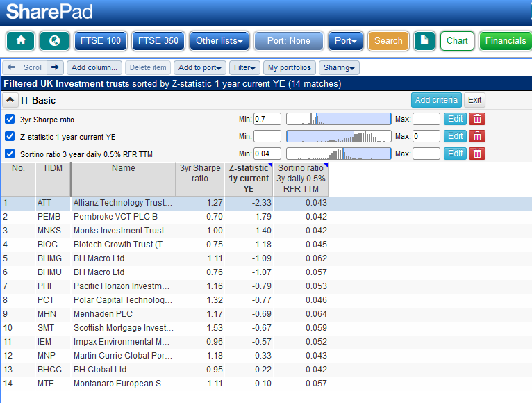Delete the 3yr Sharpe ratio criterion
The width and height of the screenshot is (532, 403).
pyautogui.click(x=477, y=119)
